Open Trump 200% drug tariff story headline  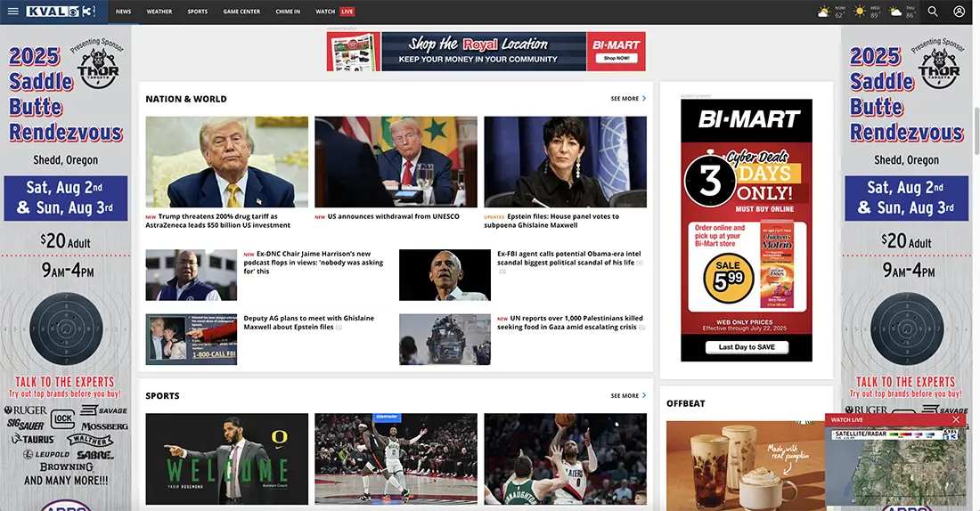[218, 221]
